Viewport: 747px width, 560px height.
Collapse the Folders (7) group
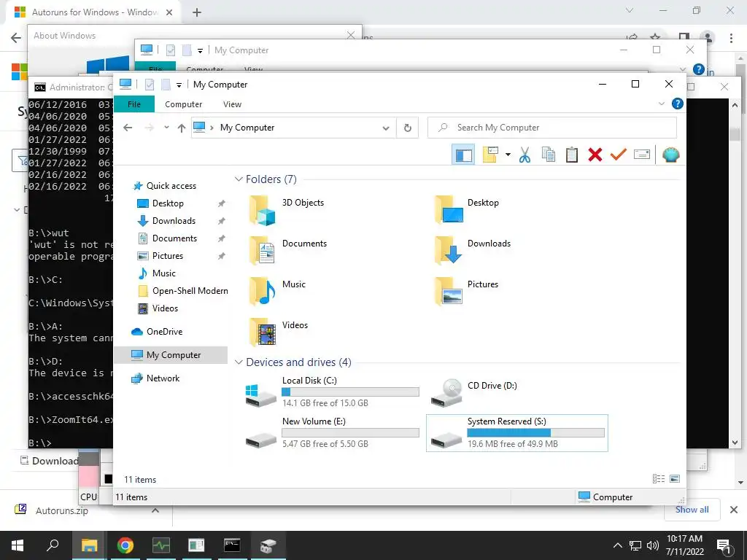click(239, 179)
